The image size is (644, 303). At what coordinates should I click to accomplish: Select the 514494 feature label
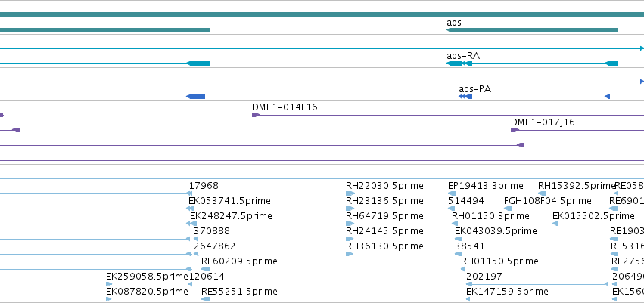465,201
